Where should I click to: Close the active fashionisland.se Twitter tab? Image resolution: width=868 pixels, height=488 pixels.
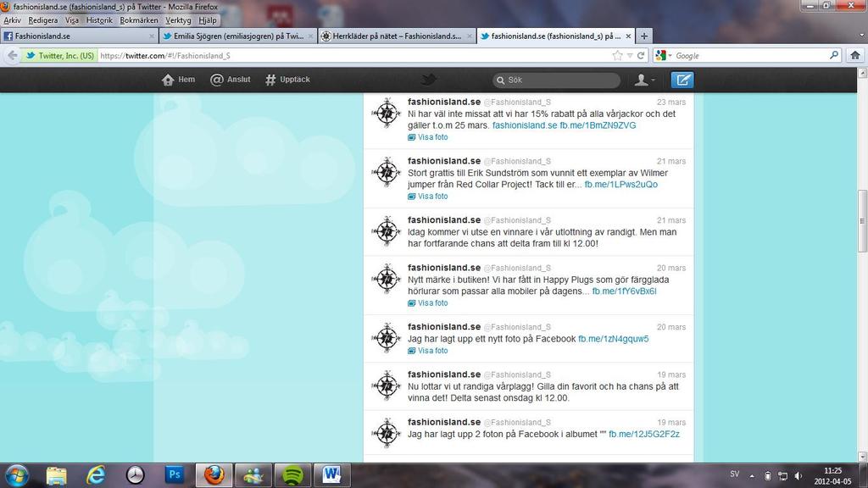click(x=628, y=36)
